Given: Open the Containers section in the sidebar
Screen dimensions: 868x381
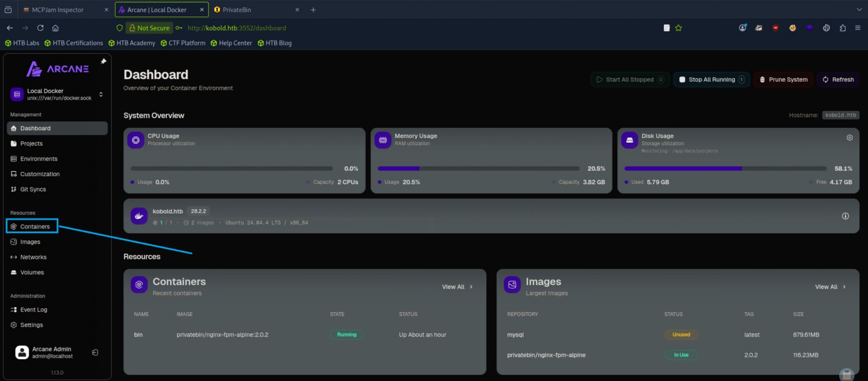Looking at the screenshot, I should coord(32,226).
